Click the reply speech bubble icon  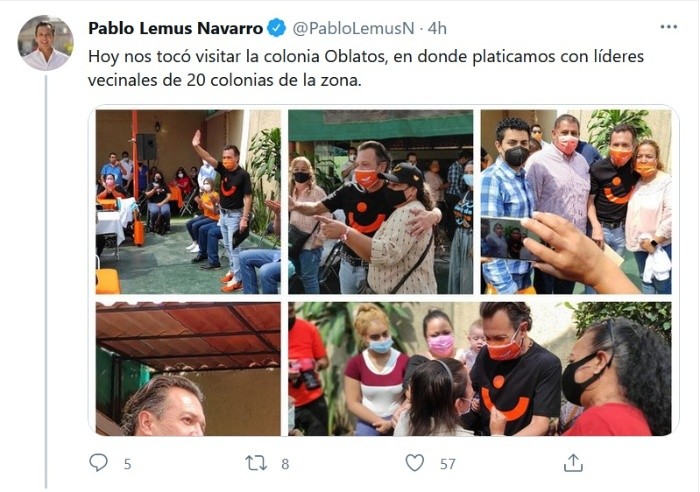tap(98, 463)
